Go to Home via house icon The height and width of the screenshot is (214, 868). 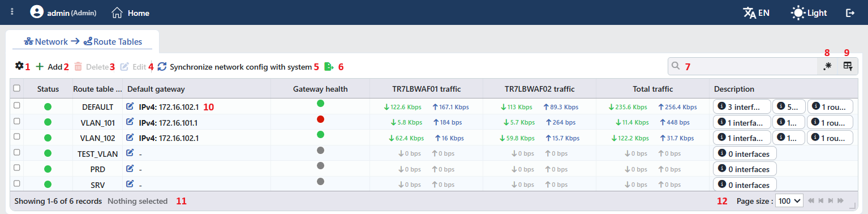pos(117,12)
